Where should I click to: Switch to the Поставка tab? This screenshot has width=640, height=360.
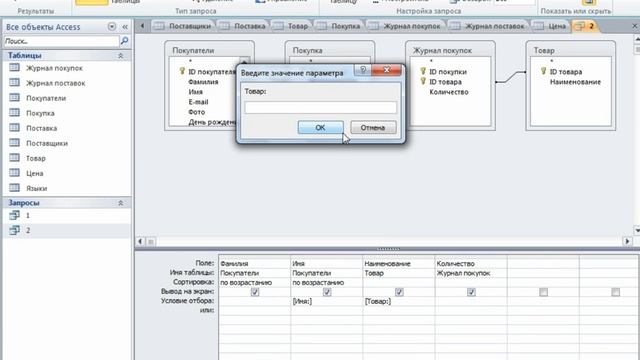pos(243,26)
